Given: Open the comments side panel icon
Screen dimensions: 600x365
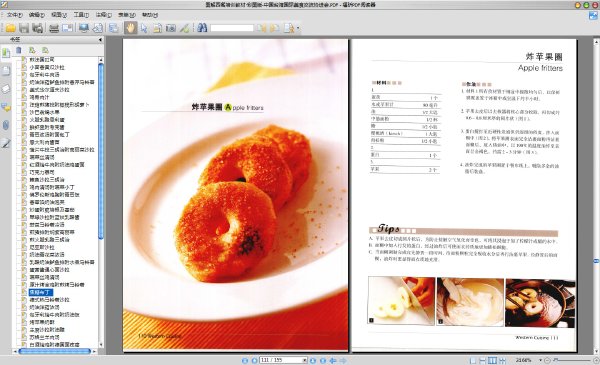Looking at the screenshot, I should tap(6, 107).
